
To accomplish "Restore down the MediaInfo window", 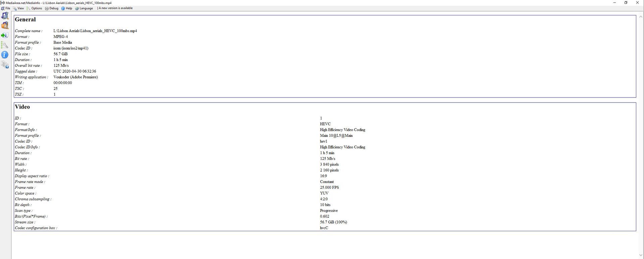I will pos(626,3).
